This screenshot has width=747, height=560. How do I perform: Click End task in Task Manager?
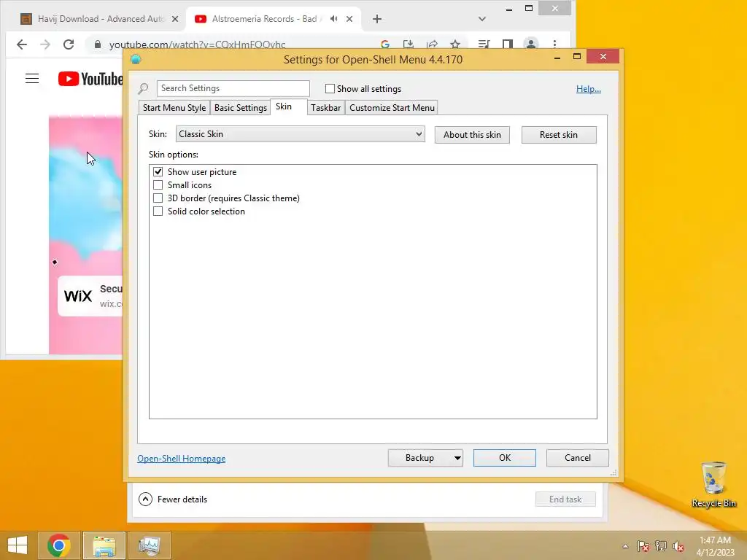(x=565, y=499)
